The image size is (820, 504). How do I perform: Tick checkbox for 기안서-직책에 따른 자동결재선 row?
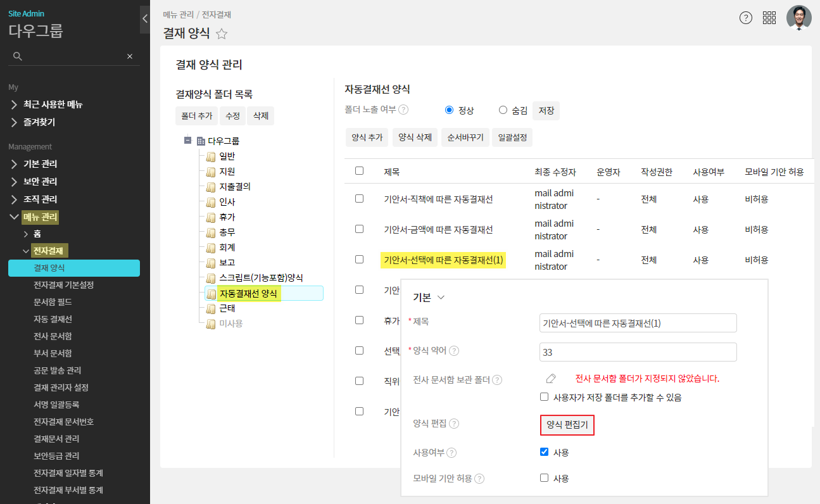(360, 198)
